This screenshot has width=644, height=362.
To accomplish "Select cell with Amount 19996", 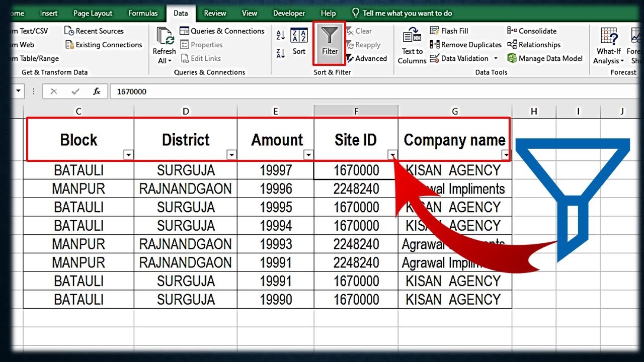I will (x=276, y=189).
